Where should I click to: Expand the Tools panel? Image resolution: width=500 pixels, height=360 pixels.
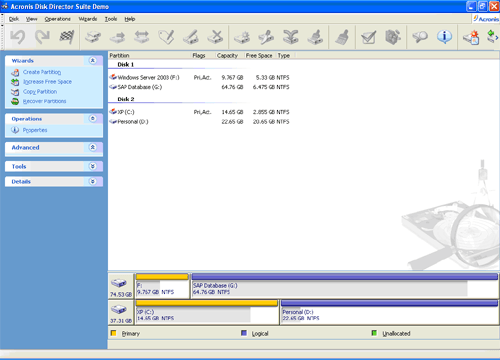point(93,166)
